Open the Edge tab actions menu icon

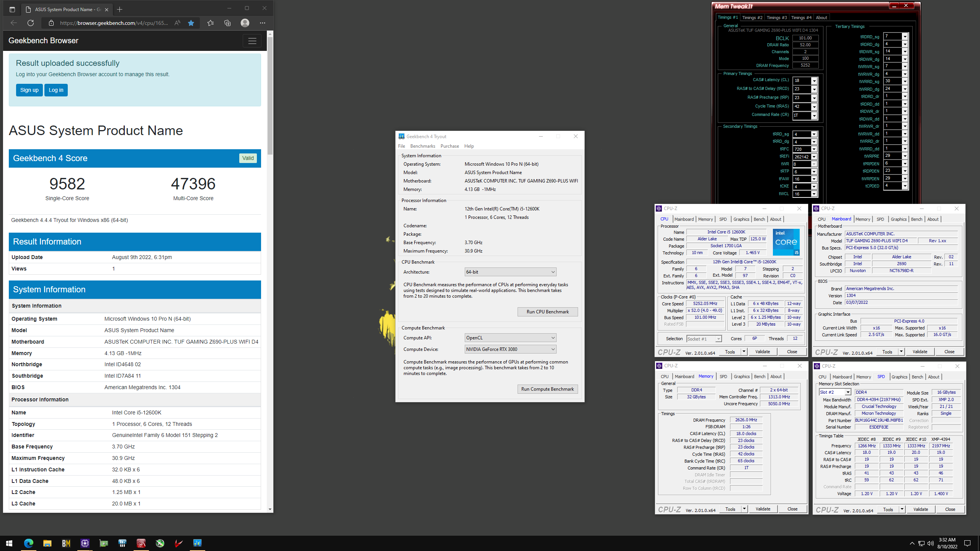click(12, 9)
